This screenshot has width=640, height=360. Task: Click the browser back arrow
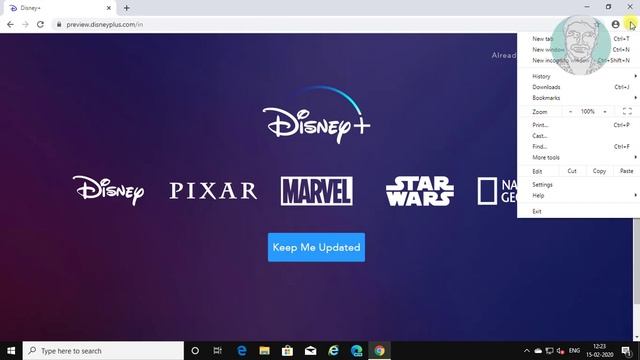pyautogui.click(x=10, y=24)
